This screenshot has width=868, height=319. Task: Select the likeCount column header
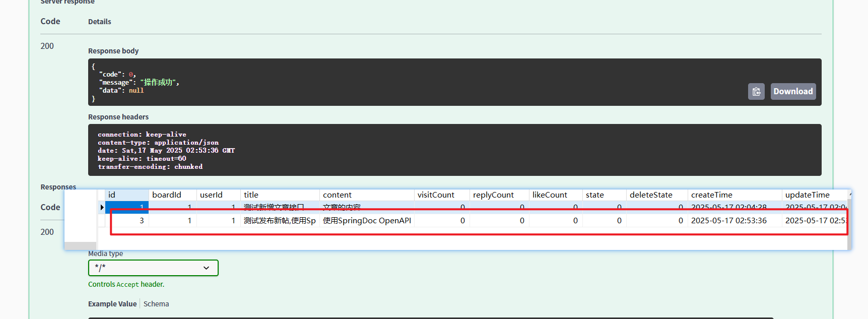(x=556, y=195)
